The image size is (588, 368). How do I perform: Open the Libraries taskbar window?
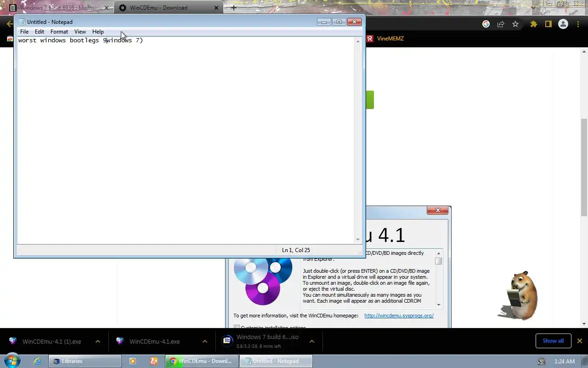(85, 361)
